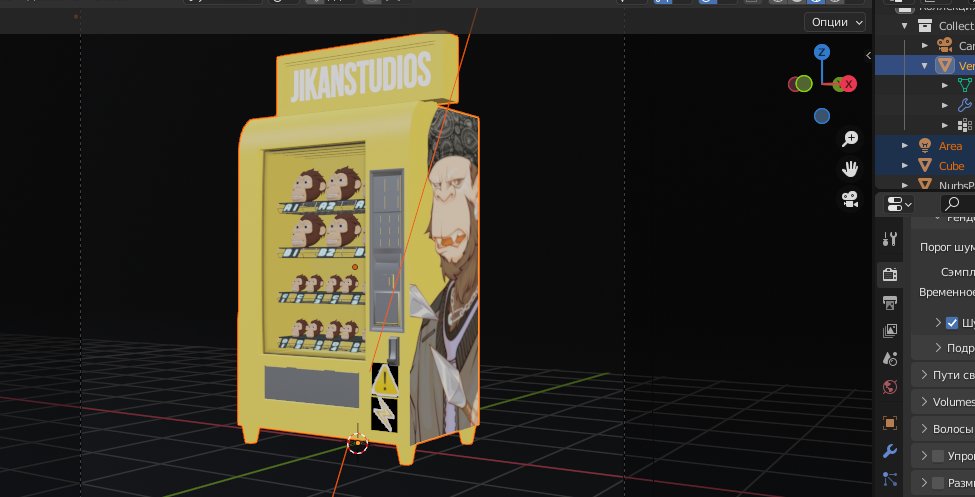975x497 pixels.
Task: Select the Area row text in outliner
Action: click(x=950, y=146)
